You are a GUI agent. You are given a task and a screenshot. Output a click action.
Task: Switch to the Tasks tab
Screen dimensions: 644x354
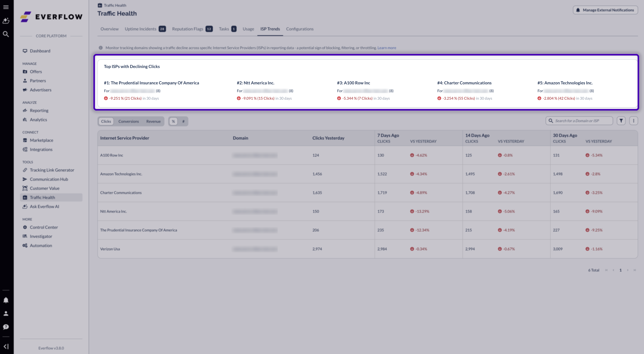pos(228,29)
